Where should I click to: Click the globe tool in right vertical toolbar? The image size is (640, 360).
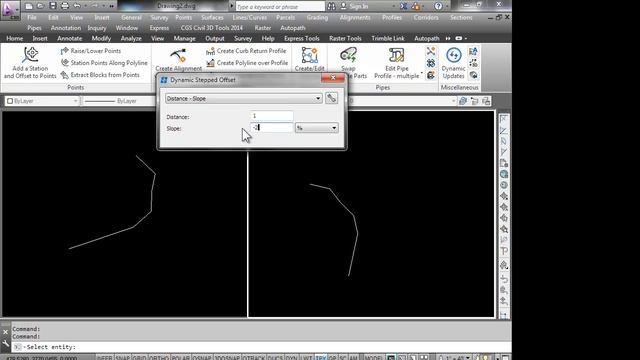[x=504, y=174]
